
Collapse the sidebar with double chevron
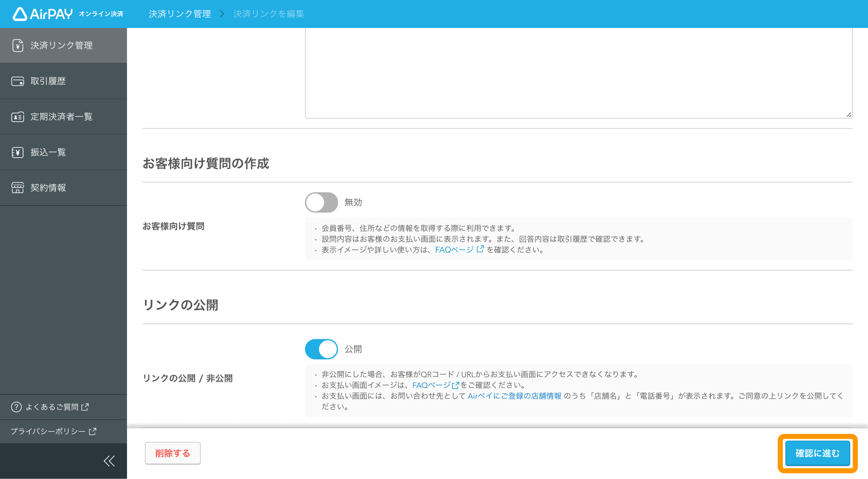pos(109,461)
